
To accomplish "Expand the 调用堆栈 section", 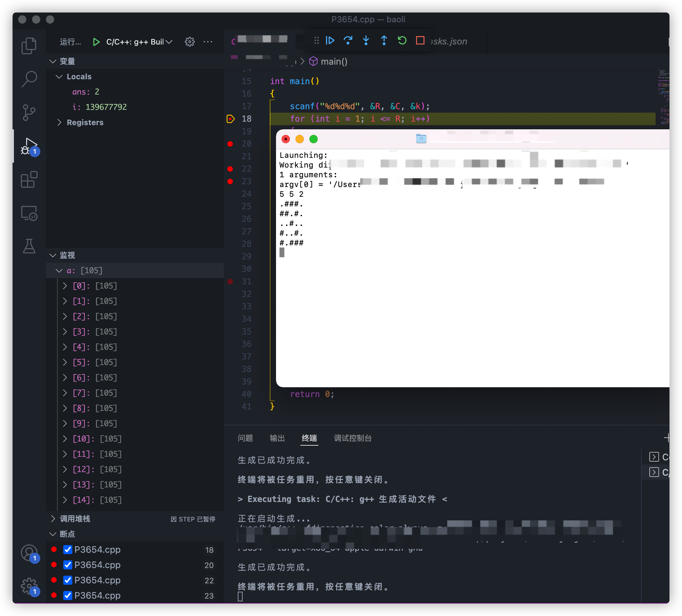I will pos(53,519).
